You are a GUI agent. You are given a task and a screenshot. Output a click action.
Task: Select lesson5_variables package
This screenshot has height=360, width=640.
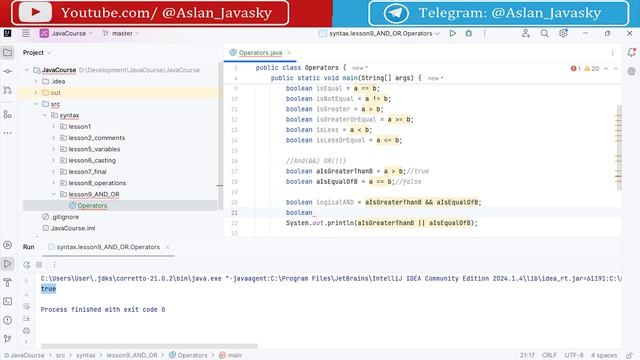(x=94, y=149)
